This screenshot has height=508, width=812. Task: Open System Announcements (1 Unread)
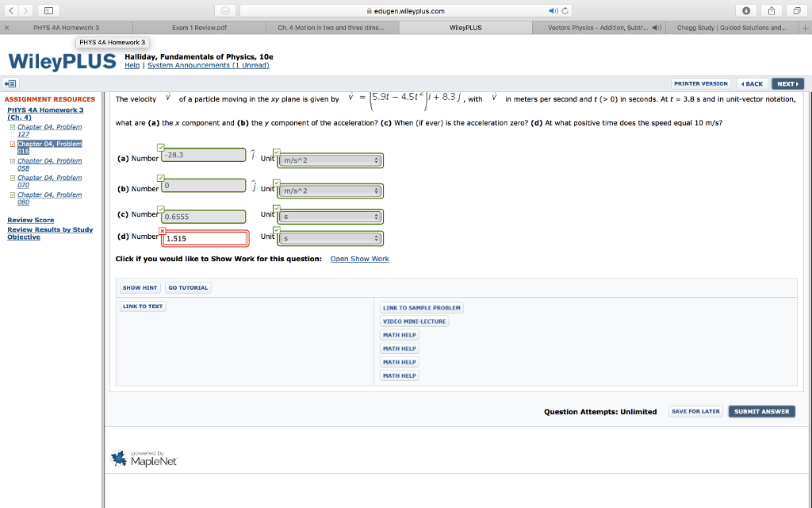[209, 65]
